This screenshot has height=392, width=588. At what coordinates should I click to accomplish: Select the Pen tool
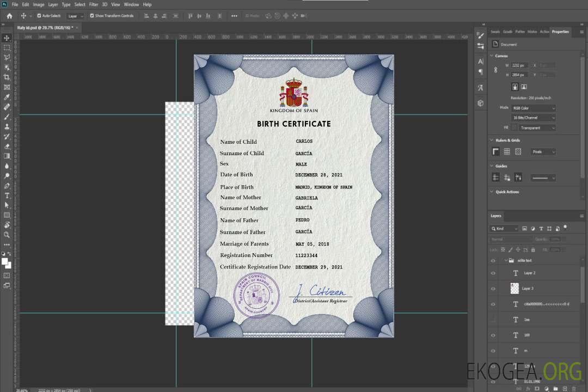(x=7, y=186)
